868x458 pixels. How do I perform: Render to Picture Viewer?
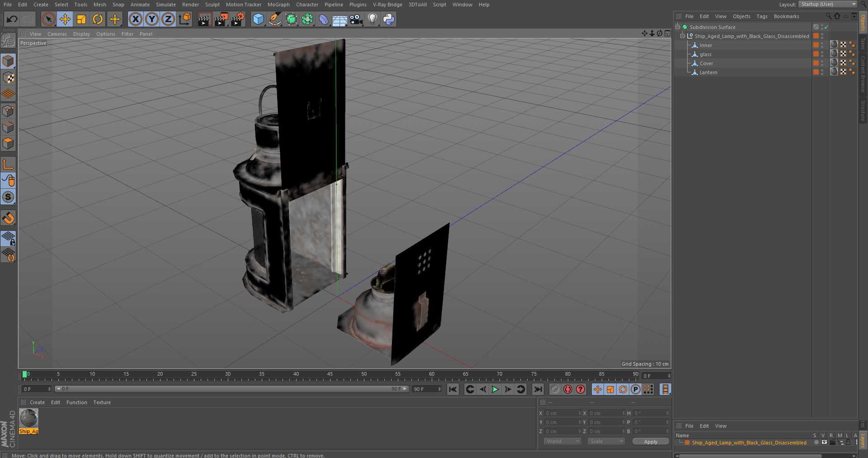[x=221, y=19]
